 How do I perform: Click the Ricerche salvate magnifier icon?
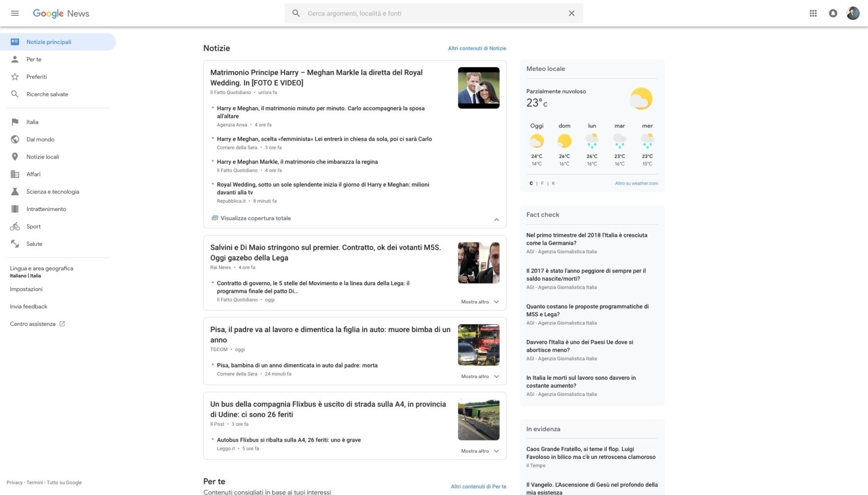click(15, 94)
